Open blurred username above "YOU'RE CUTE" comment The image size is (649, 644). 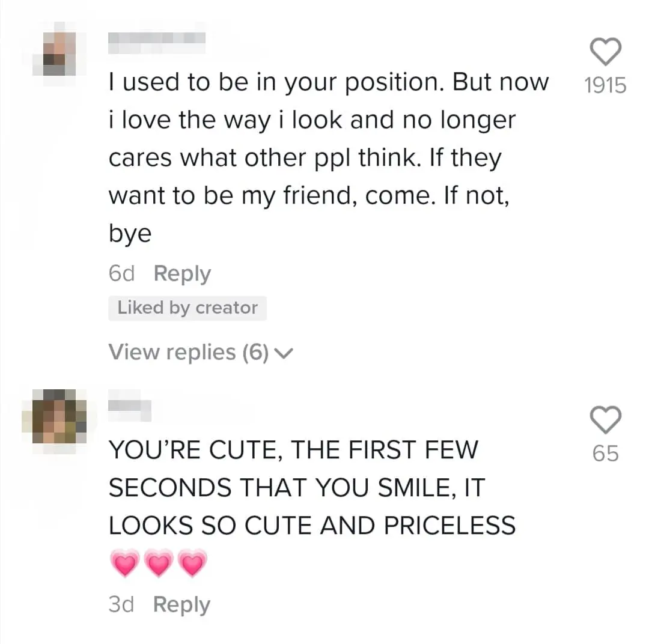(129, 408)
